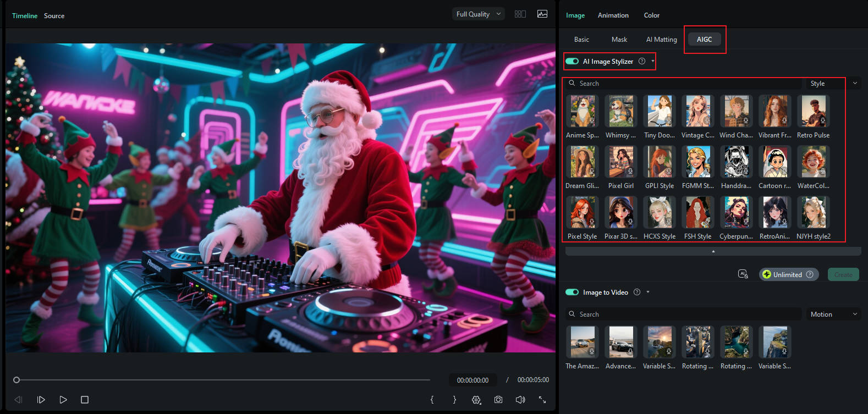Choose the Vintage C... style thumbnail
This screenshot has width=868, height=414.
coord(698,111)
